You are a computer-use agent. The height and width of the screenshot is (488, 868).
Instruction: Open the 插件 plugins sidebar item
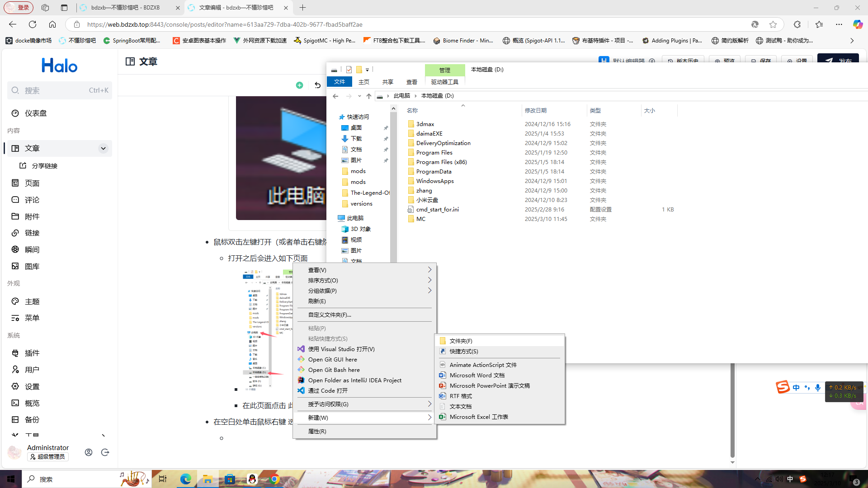tap(32, 353)
